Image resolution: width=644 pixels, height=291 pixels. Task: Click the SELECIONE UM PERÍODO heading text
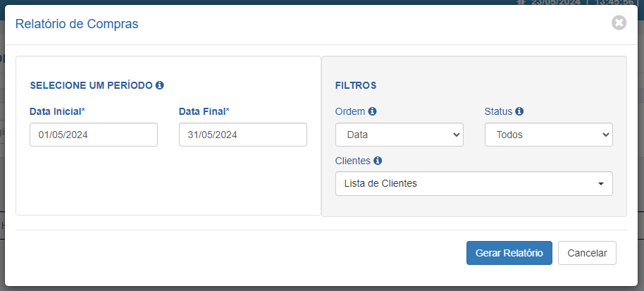click(91, 85)
